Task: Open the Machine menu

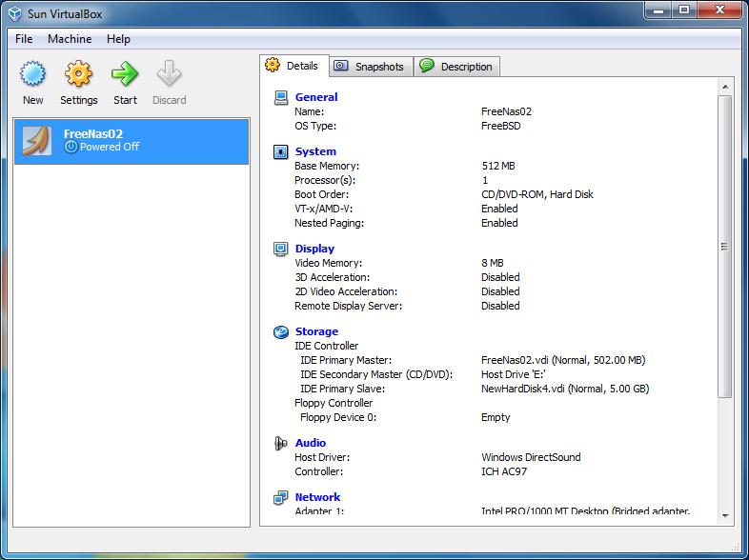Action: point(70,39)
